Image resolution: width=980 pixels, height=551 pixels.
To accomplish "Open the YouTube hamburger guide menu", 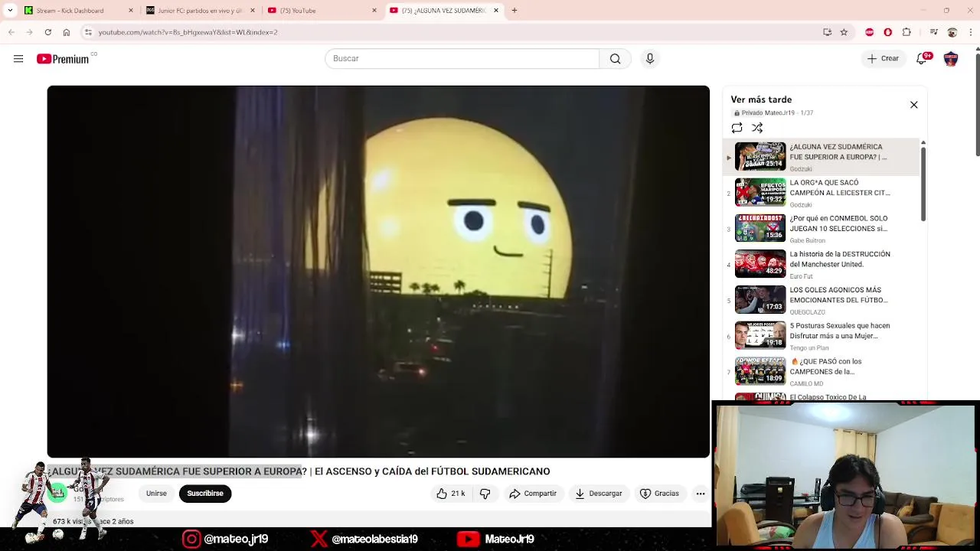I will click(18, 59).
